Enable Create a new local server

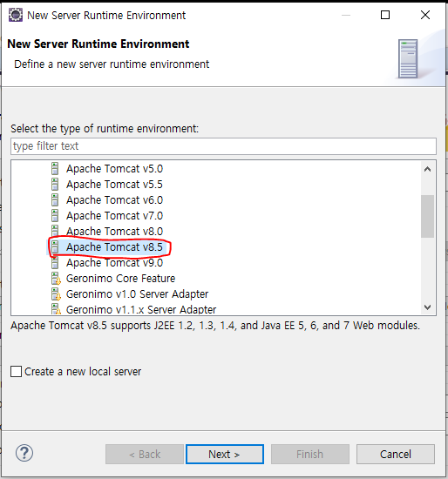16,372
